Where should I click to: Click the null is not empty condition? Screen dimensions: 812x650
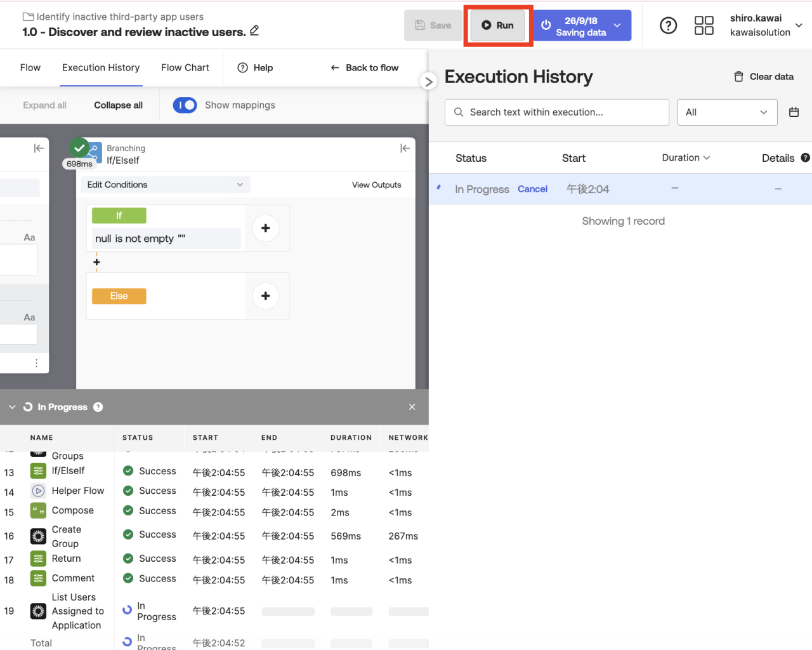tap(166, 239)
